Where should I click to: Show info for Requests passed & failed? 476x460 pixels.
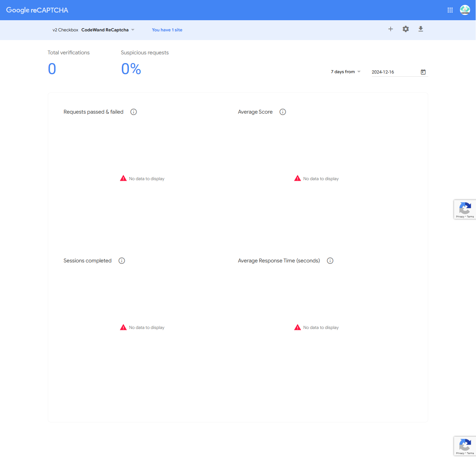tap(133, 112)
